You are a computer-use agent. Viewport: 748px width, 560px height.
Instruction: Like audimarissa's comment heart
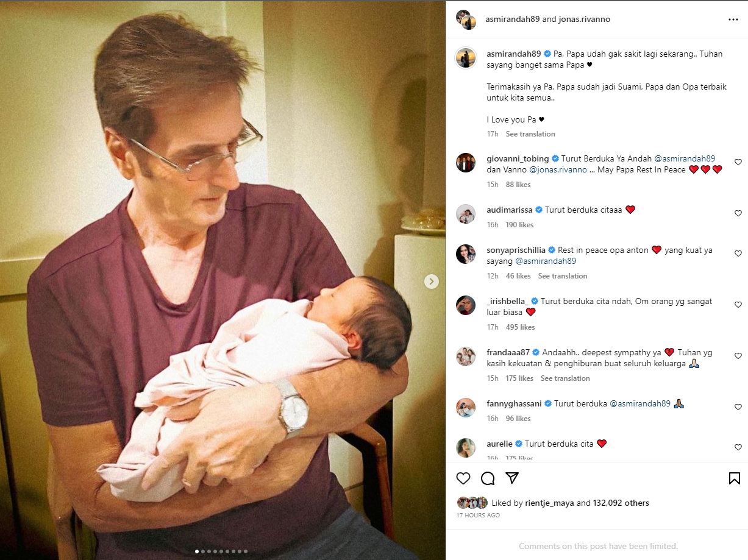738,213
